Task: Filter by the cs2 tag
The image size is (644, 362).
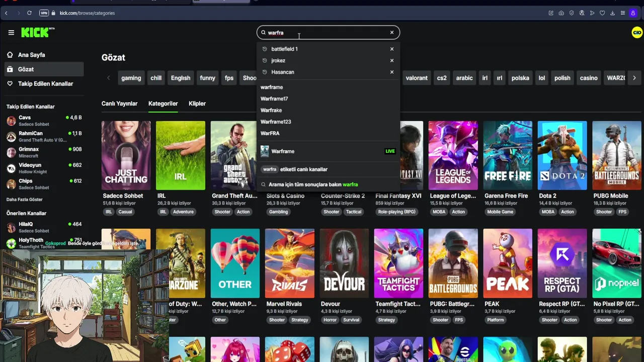Action: [442, 78]
